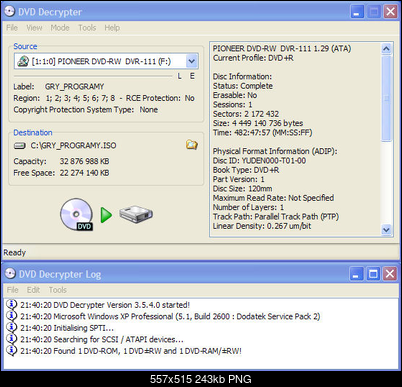Open the Tools menu in Log window
402x387 pixels.
(58, 290)
